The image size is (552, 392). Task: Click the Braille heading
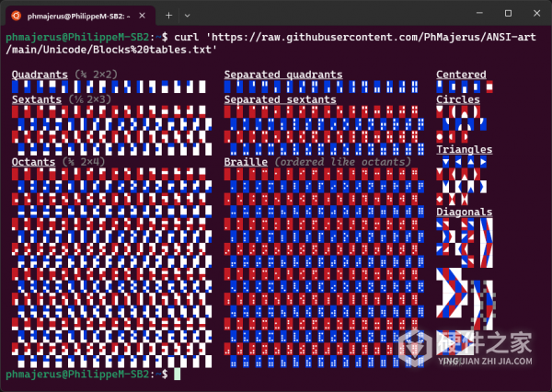click(246, 162)
